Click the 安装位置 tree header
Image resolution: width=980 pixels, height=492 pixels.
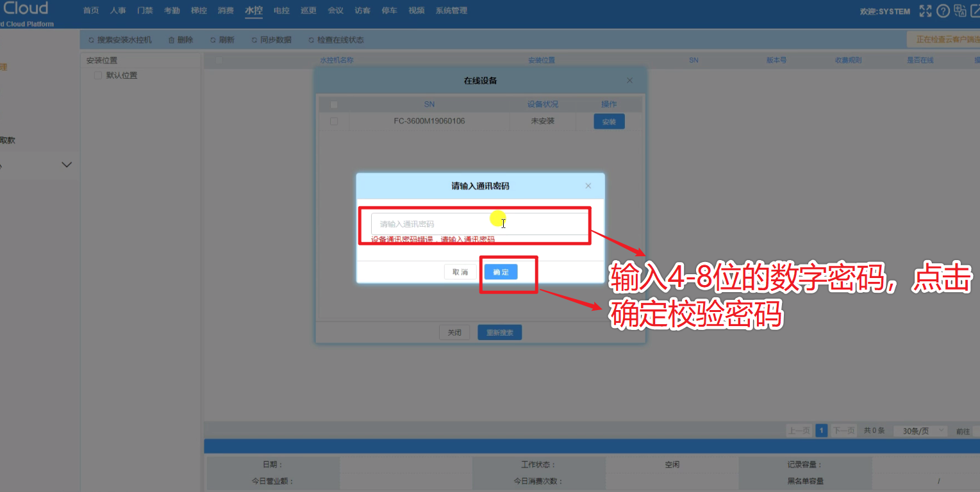coord(102,61)
